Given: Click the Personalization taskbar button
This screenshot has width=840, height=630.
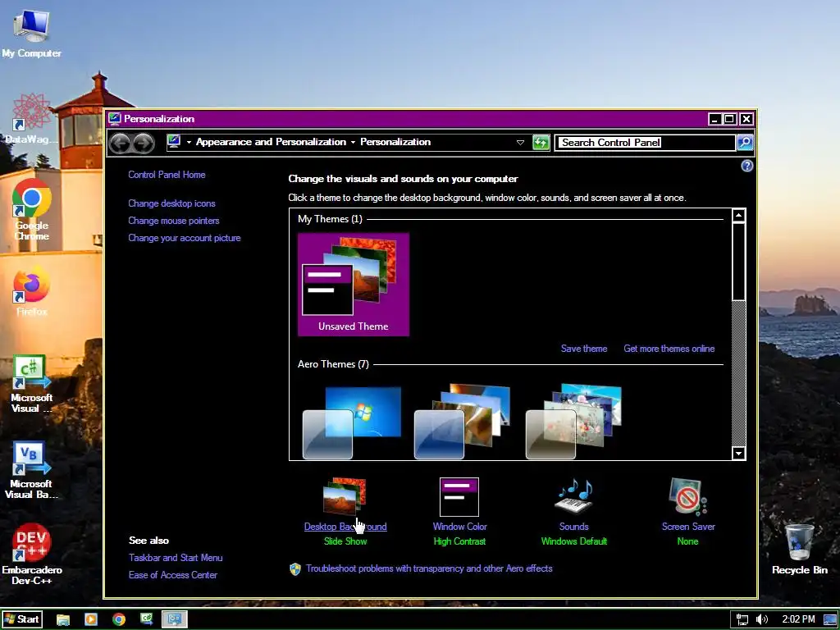Looking at the screenshot, I should pos(174,619).
